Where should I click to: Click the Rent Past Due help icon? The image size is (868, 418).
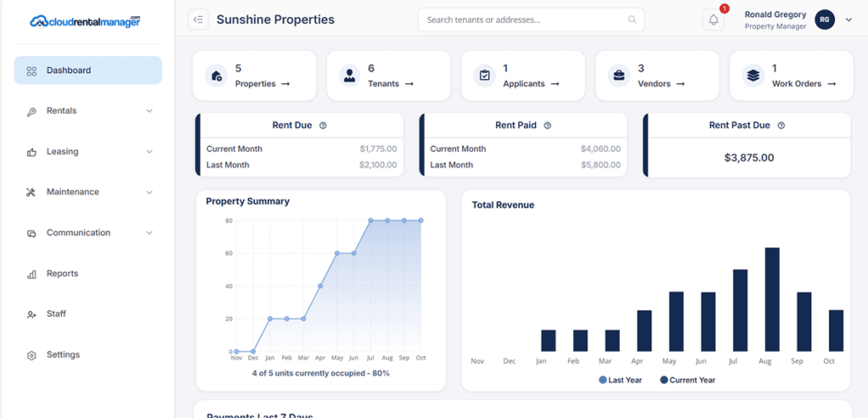[781, 125]
